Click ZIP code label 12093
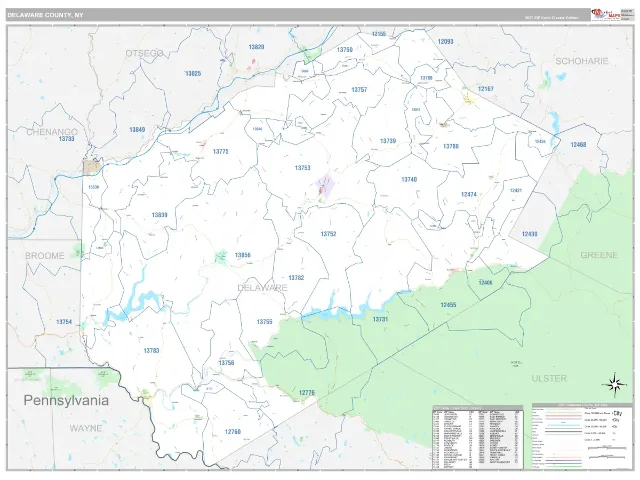The width and height of the screenshot is (640, 480). pos(445,42)
